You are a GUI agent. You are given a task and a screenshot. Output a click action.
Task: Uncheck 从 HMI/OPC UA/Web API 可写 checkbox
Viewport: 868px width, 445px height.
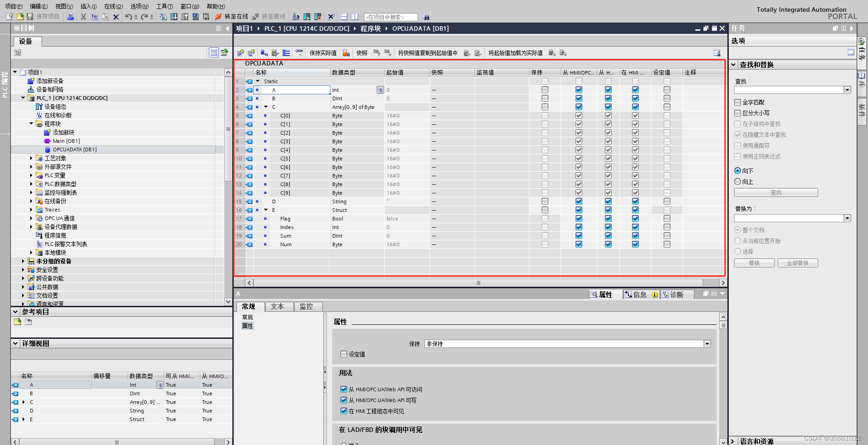pyautogui.click(x=344, y=400)
